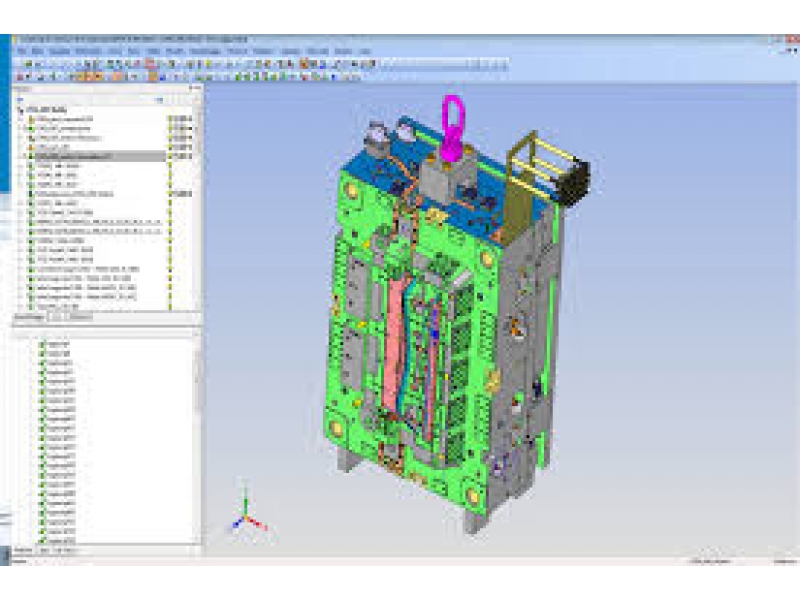The image size is (800, 600).
Task: Select the bold root node of the assembly tree
Action: coord(47,110)
